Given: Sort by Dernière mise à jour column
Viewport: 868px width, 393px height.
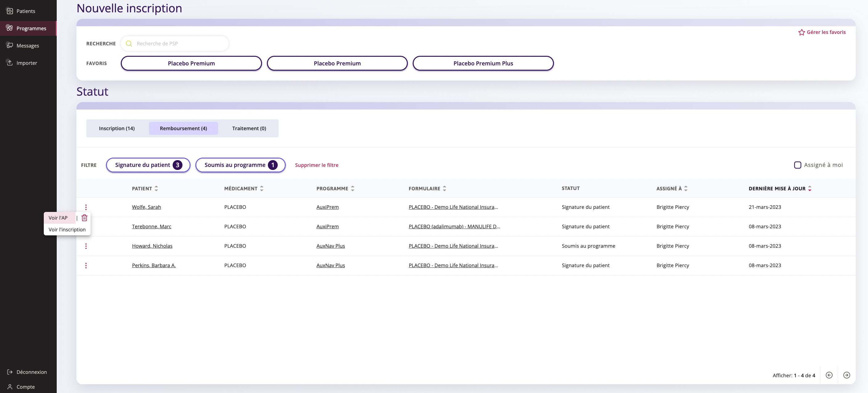Looking at the screenshot, I should [810, 188].
